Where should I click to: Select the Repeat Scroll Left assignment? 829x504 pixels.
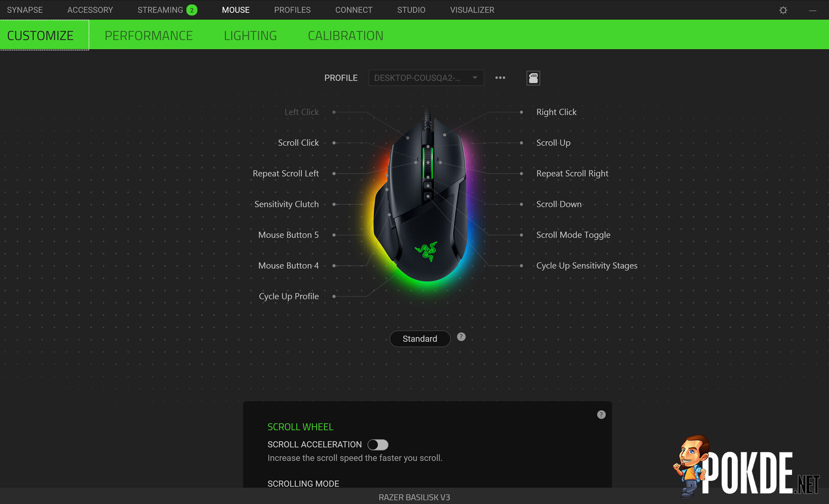click(286, 174)
